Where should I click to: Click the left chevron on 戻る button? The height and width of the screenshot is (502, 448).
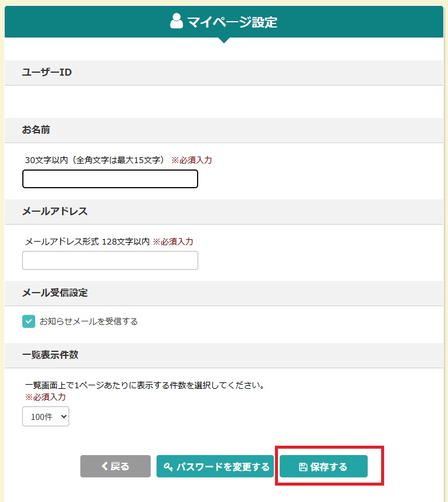pos(105,466)
